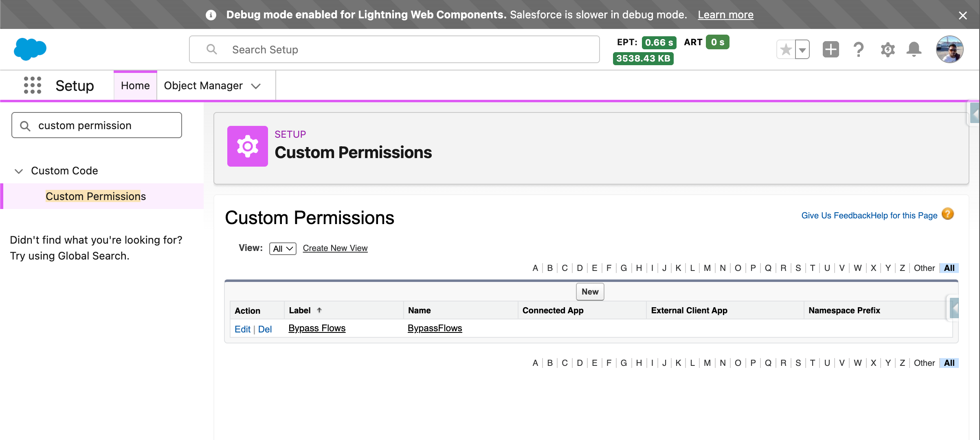Switch to the Object Manager tab
This screenshot has height=440, width=980.
[x=203, y=86]
